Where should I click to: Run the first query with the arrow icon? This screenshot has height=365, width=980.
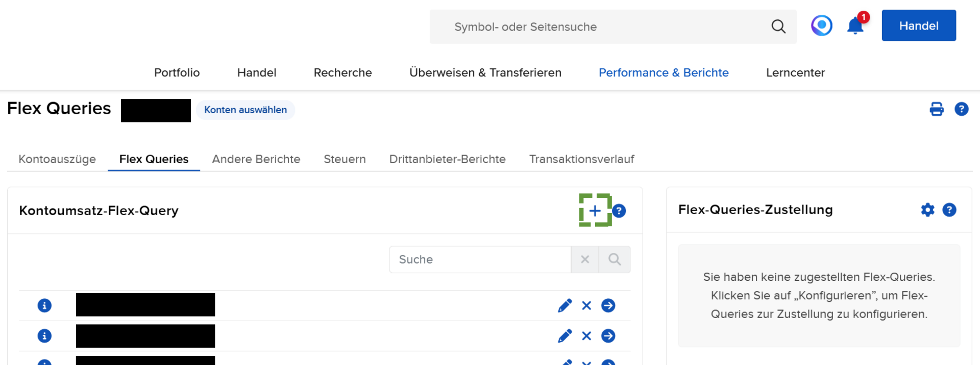pos(608,305)
